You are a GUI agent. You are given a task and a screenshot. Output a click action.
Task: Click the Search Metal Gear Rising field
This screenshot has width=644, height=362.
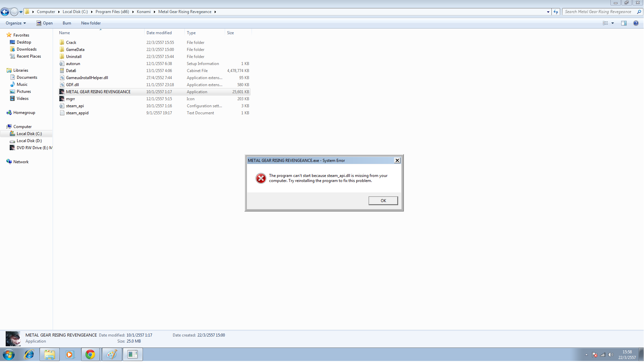pyautogui.click(x=598, y=12)
